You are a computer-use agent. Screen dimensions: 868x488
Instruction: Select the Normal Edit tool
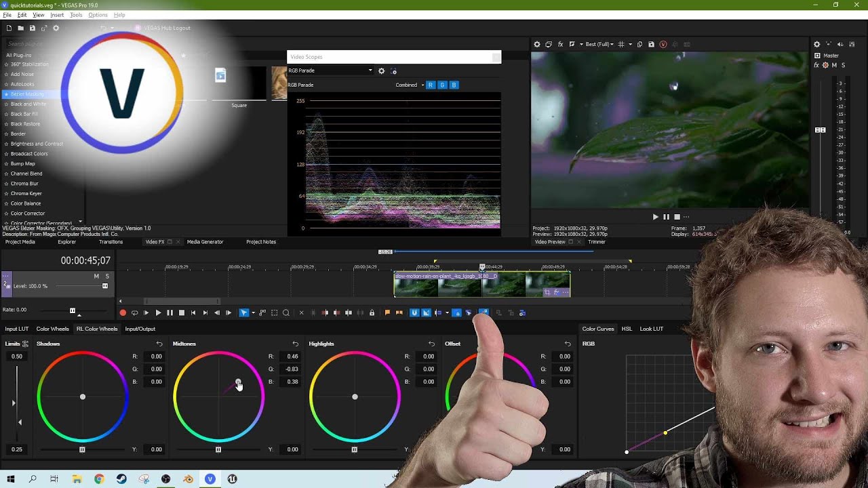pos(243,312)
